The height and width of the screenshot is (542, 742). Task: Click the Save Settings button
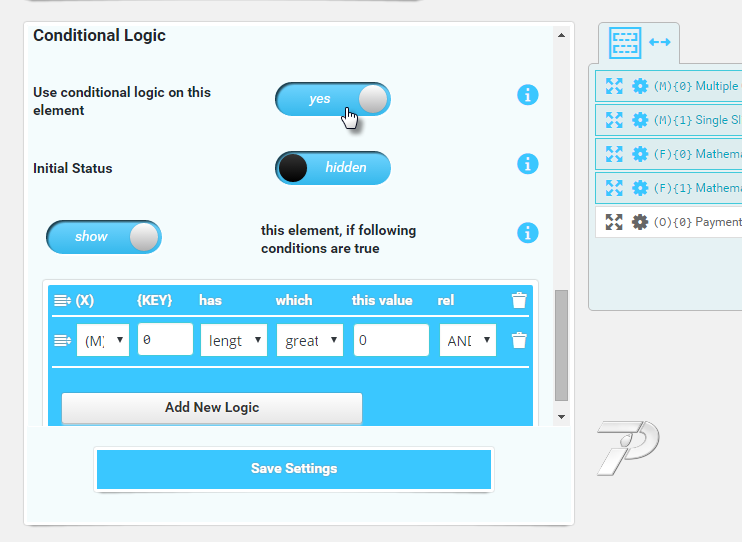(294, 469)
